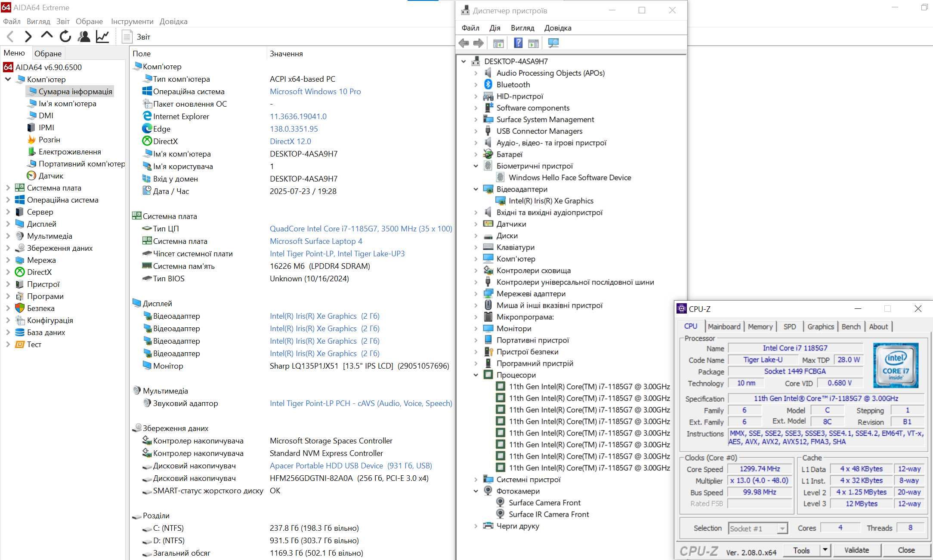Select Розгін item in AIDA64 tree
This screenshot has width=933, height=560.
[x=49, y=140]
